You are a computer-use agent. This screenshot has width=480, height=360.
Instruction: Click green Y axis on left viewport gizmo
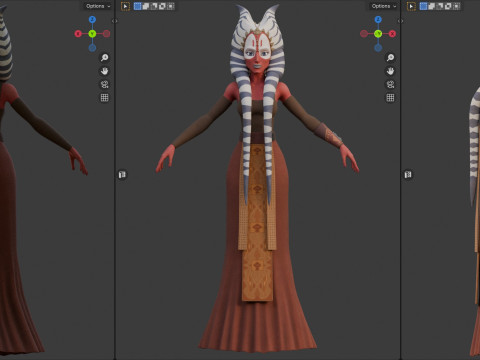click(92, 34)
